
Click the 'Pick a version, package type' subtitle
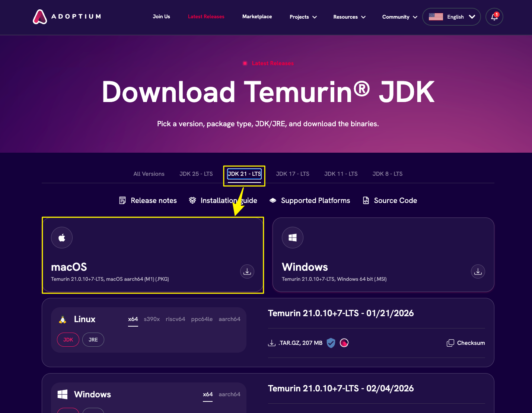tap(268, 124)
